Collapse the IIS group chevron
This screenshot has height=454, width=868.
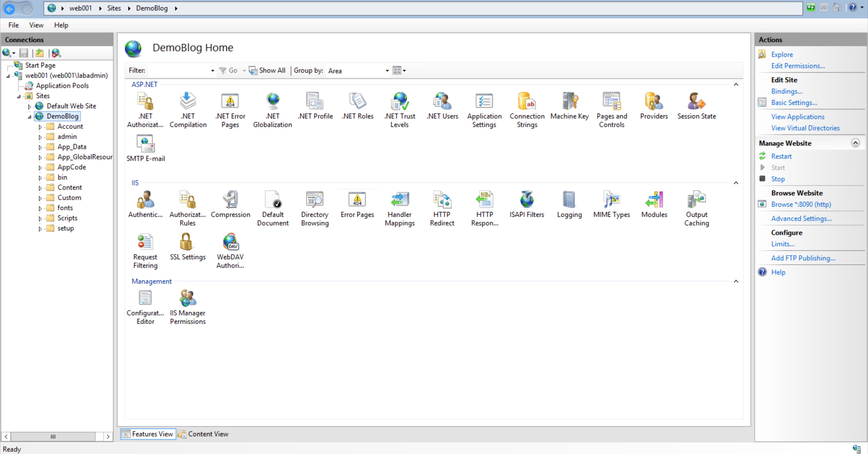(x=736, y=183)
